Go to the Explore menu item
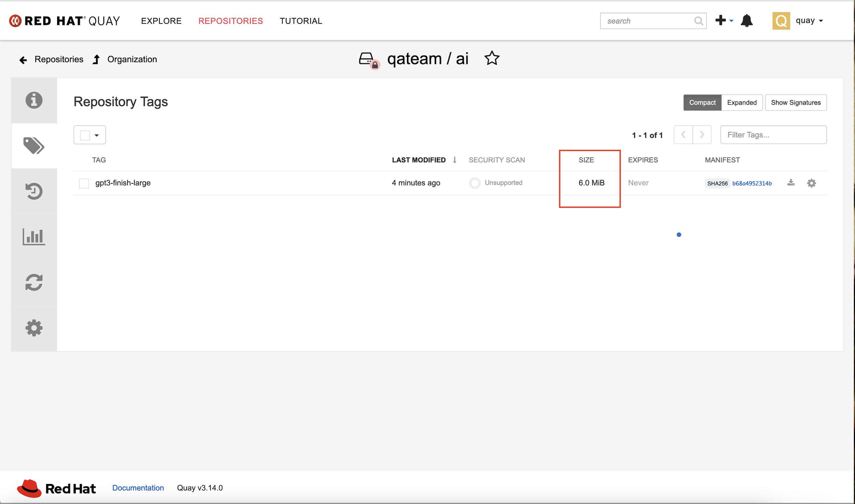The width and height of the screenshot is (855, 504). point(161,21)
